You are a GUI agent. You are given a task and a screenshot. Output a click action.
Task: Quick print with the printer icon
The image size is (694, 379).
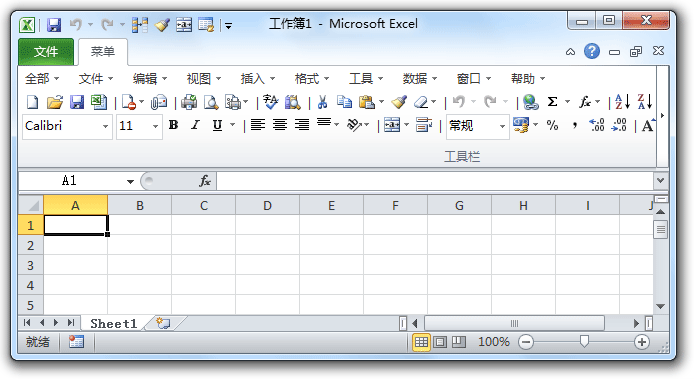[x=189, y=102]
